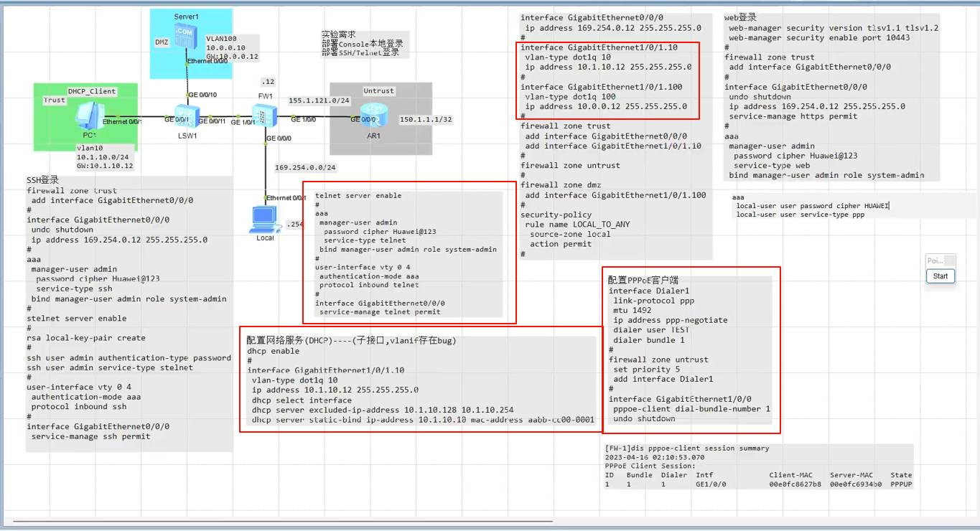
Task: Click the 'security-policy' line
Action: click(556, 215)
